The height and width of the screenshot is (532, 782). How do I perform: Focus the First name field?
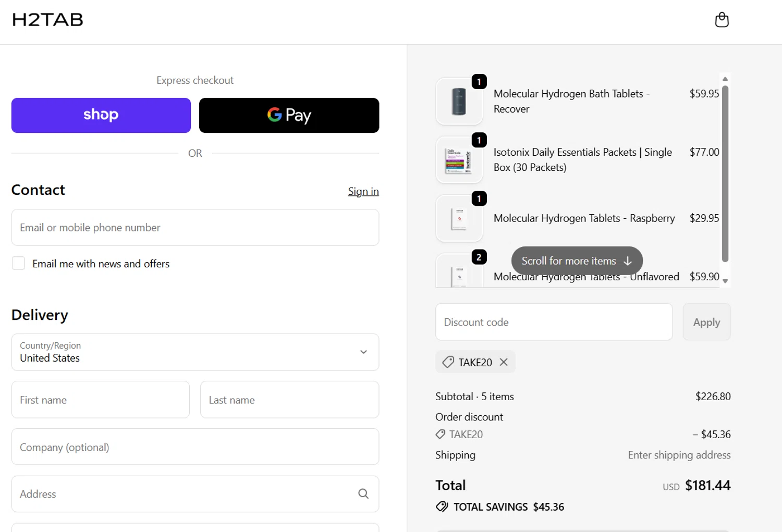[x=101, y=400]
